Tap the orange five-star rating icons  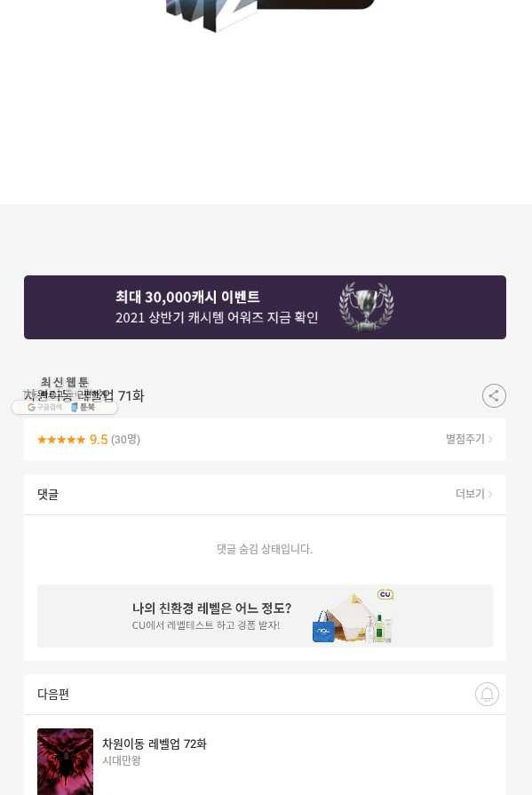[61, 440]
